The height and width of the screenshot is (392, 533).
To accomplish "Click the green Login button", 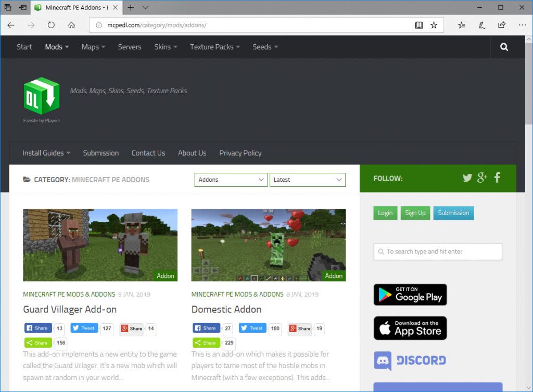I will coord(385,213).
